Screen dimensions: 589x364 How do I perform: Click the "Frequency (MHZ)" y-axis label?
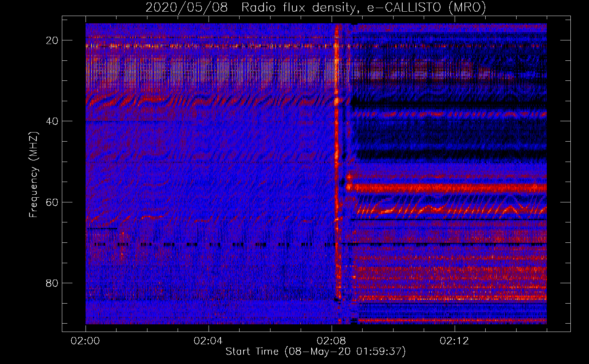(33, 174)
